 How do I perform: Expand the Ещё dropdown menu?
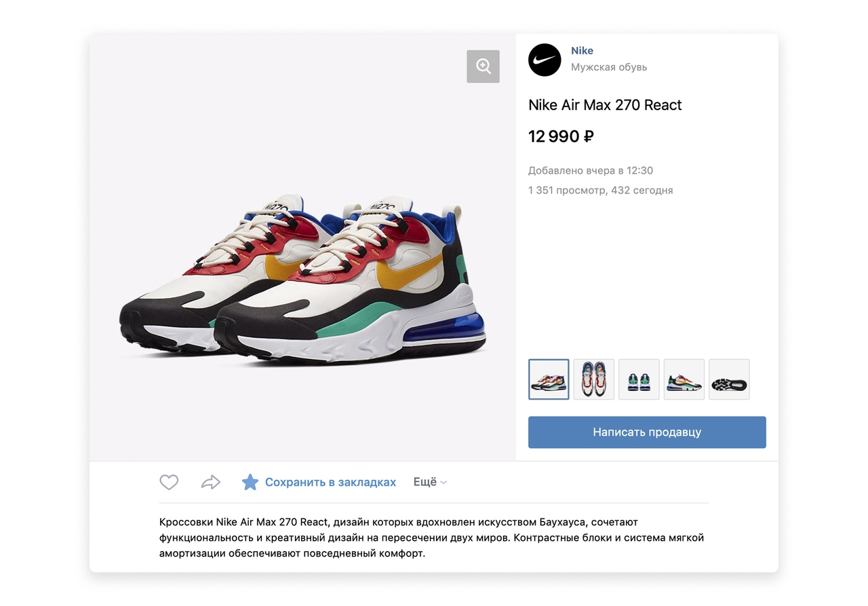click(x=430, y=482)
